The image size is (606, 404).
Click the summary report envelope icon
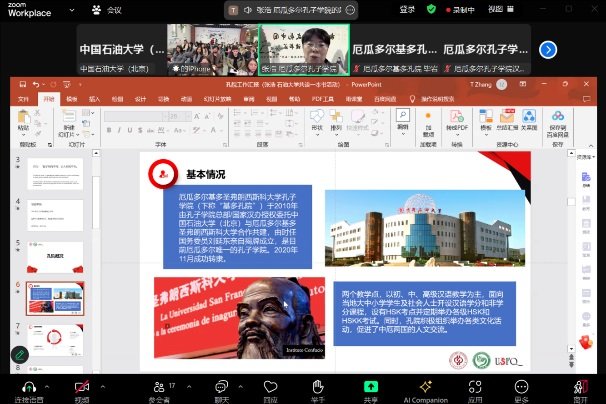[507, 116]
